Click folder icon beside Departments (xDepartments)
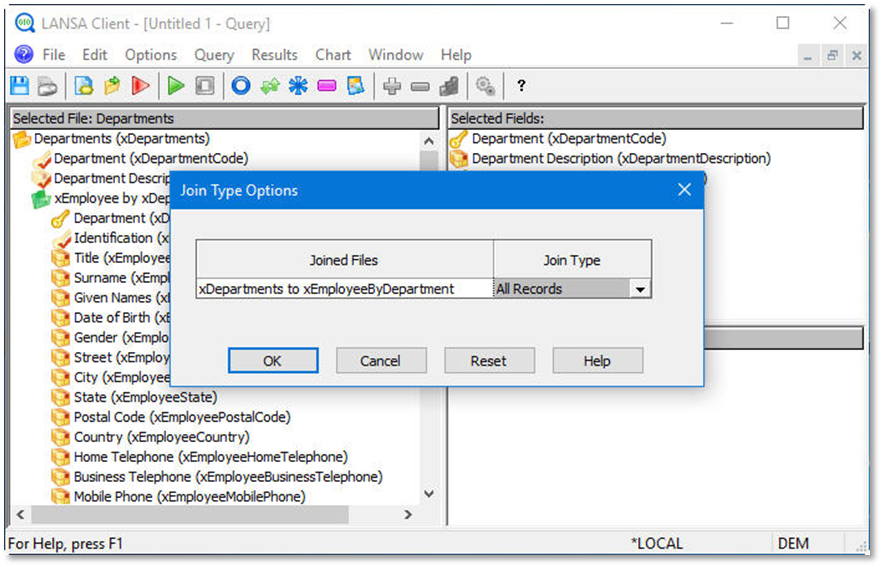Viewport: 882px width, 567px height. coord(22,139)
